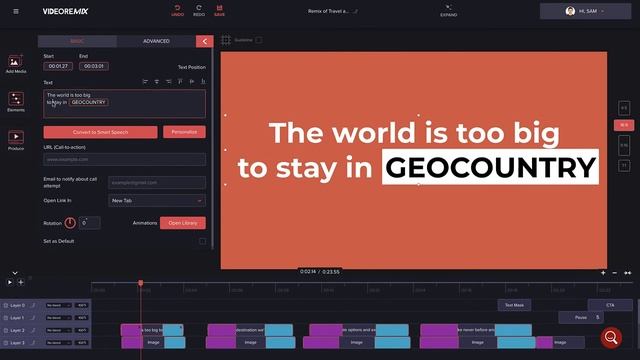Click Convert to Smart Speech button

click(100, 132)
